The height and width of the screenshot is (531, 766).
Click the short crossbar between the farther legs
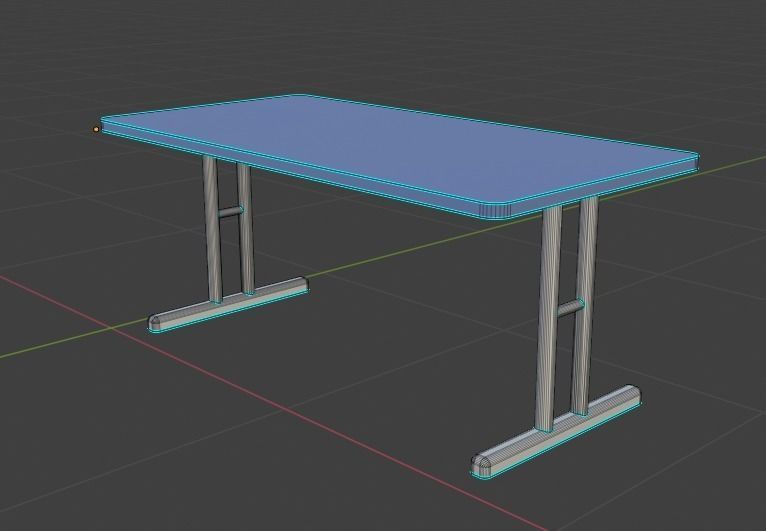230,212
